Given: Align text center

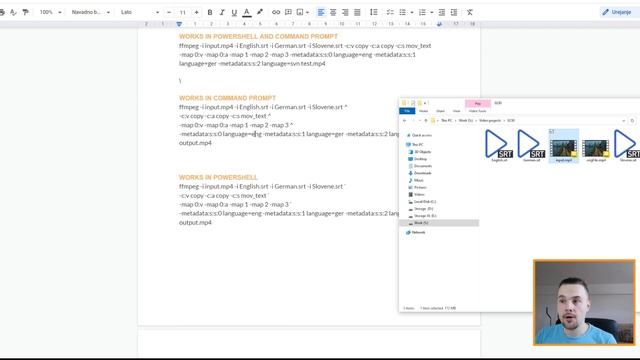Looking at the screenshot, I should 333,12.
